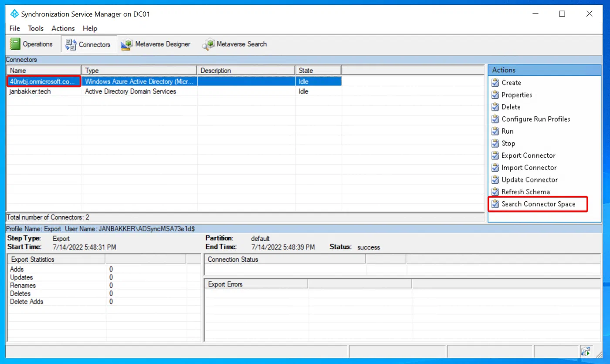The width and height of the screenshot is (610, 364).
Task: Click the Export Errors column header
Action: (256, 284)
